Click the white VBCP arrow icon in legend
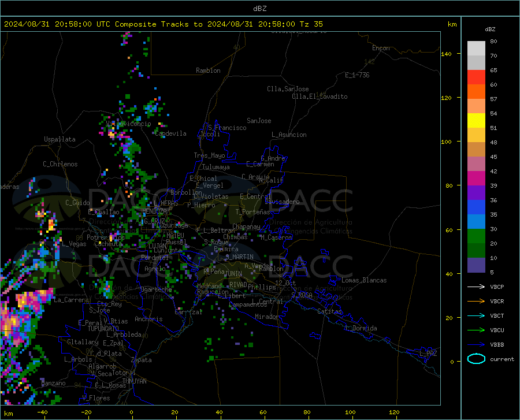The width and height of the screenshot is (520, 420). 476,287
